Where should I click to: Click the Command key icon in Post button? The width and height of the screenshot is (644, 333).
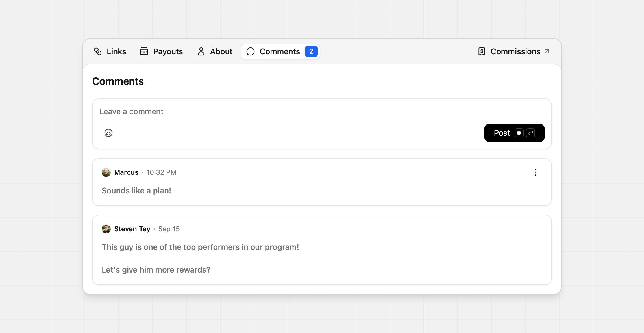click(519, 133)
